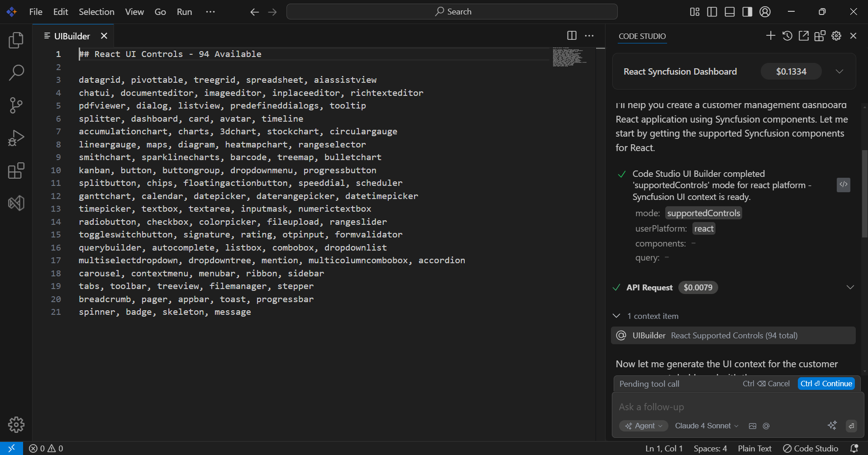Toggle bottom panel visibility
868x455 pixels.
[730, 12]
